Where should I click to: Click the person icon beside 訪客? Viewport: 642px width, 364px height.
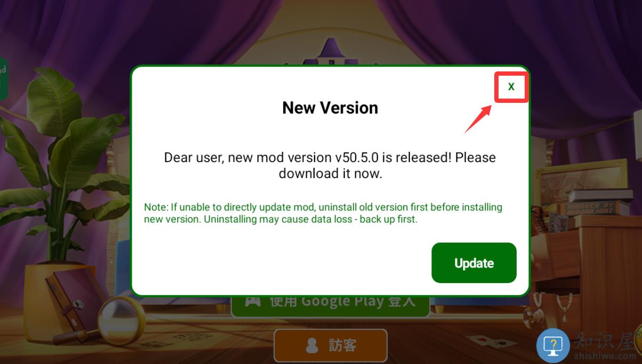[312, 346]
